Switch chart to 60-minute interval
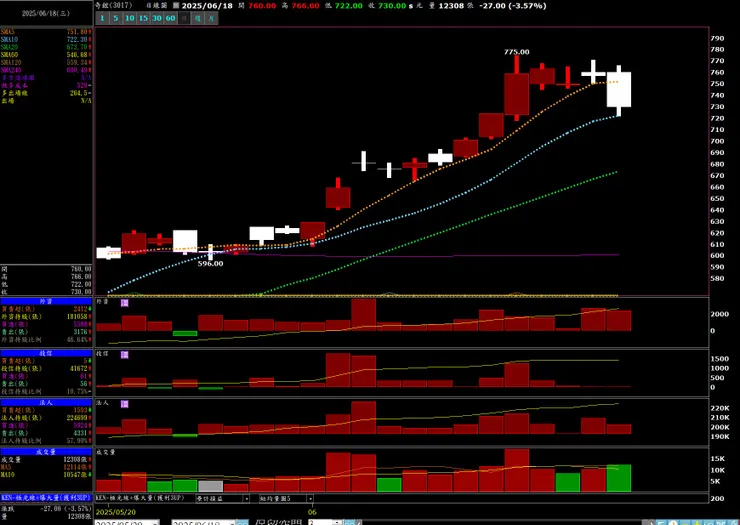This screenshot has height=525, width=740. pos(170,18)
